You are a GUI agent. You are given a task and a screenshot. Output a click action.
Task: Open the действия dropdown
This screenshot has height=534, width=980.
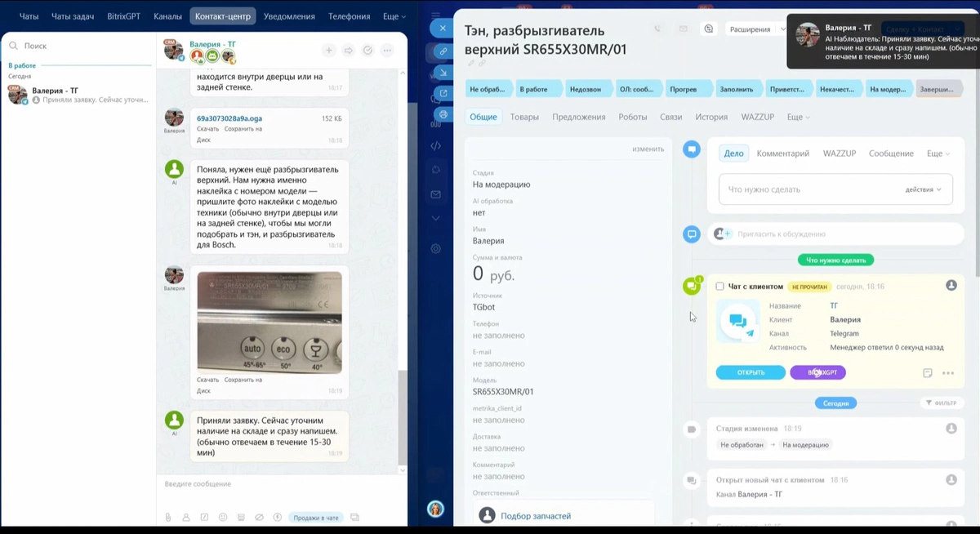pyautogui.click(x=923, y=189)
